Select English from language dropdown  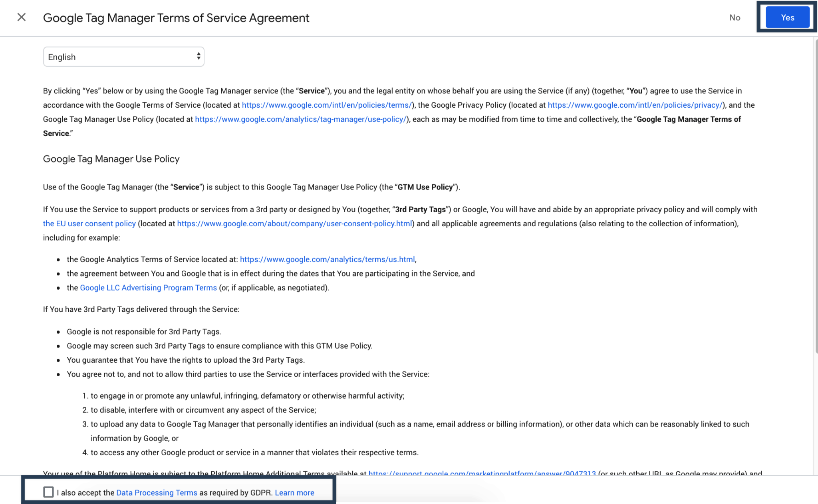tap(124, 57)
